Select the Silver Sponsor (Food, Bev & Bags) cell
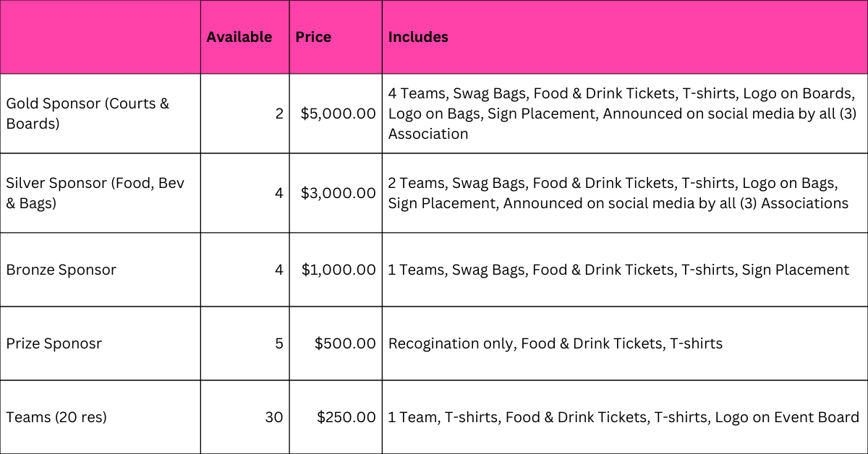This screenshot has height=454, width=868. click(95, 193)
